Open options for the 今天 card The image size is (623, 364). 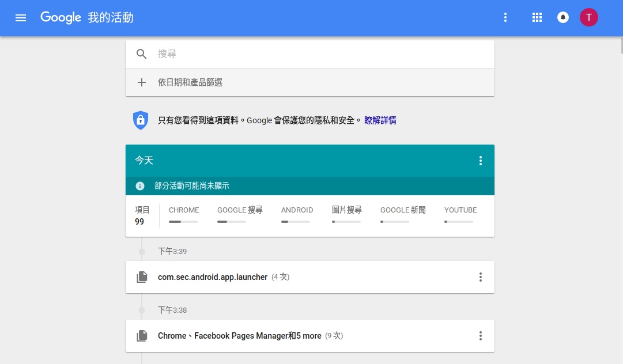[481, 161]
